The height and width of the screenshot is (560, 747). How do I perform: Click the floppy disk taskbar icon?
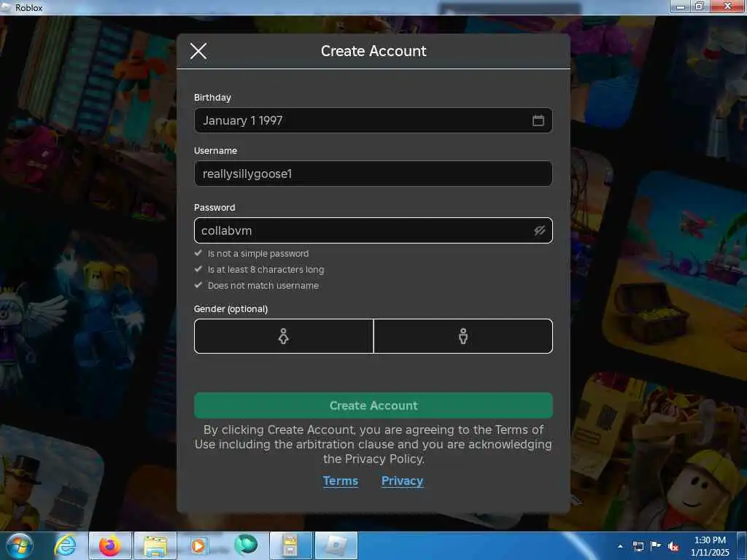pos(290,545)
